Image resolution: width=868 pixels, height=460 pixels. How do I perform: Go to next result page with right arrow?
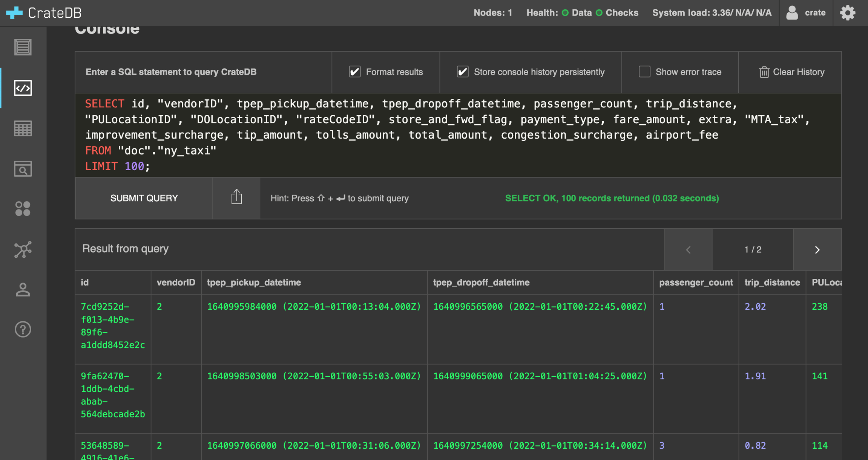(x=817, y=249)
